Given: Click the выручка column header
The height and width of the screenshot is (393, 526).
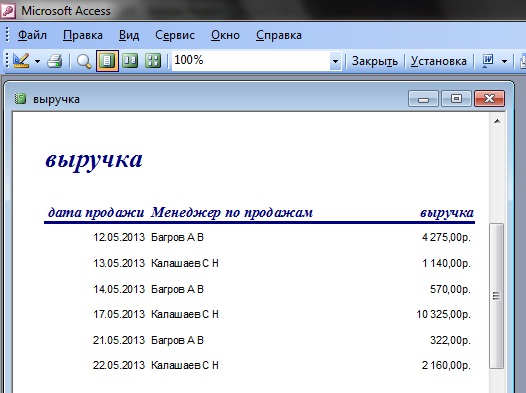Looking at the screenshot, I should [x=447, y=212].
